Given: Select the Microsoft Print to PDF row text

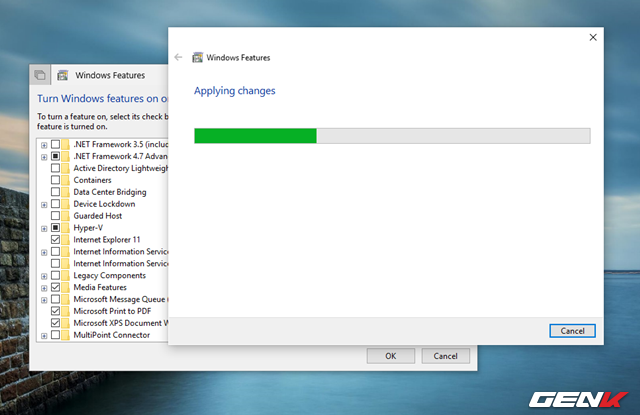Looking at the screenshot, I should 112,311.
